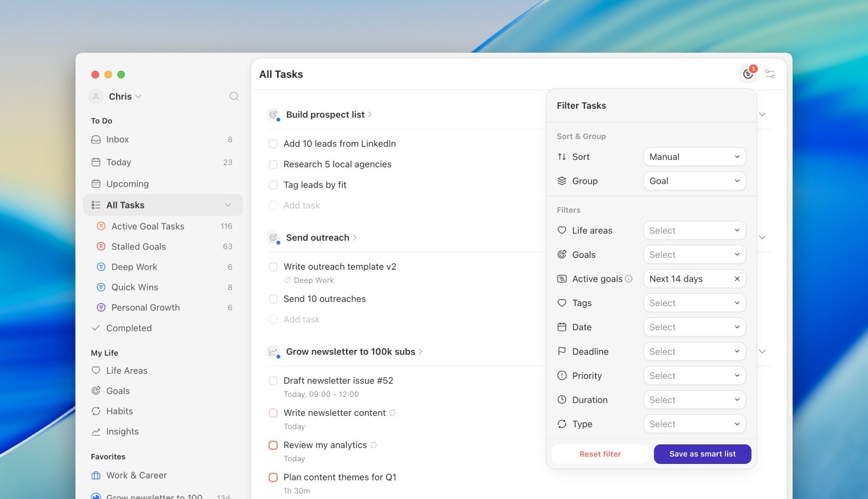Viewport: 868px width, 499px height.
Task: Click the info icon beside Active goals
Action: pyautogui.click(x=629, y=279)
